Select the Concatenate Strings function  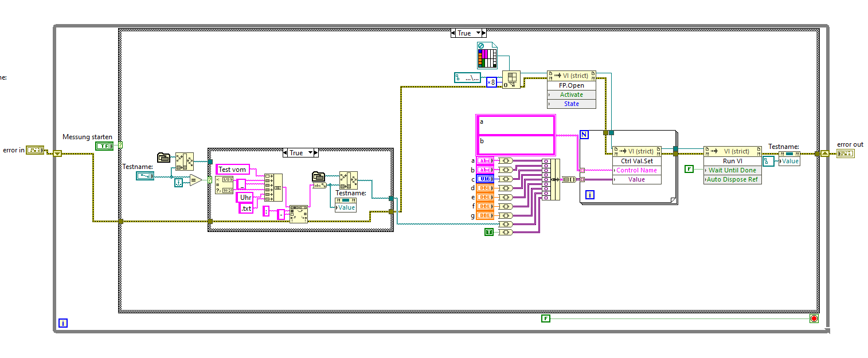click(x=273, y=187)
